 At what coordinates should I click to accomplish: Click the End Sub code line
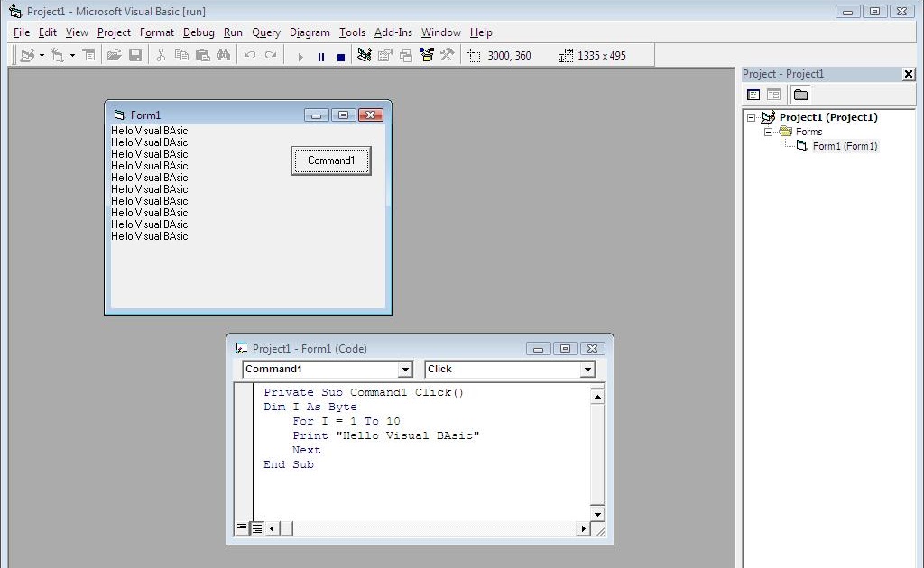click(289, 464)
